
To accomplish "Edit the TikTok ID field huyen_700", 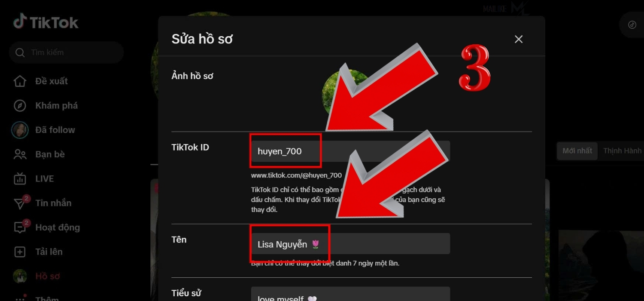I will pyautogui.click(x=350, y=151).
